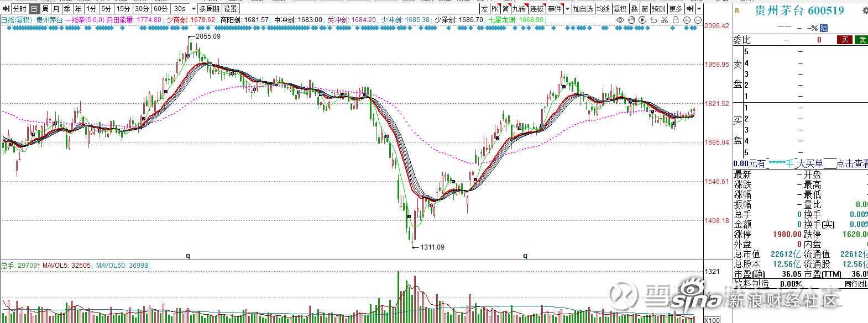Click the MAVOL5: 32505 volume label
Viewport: 868px width, 323px height.
pyautogui.click(x=66, y=266)
